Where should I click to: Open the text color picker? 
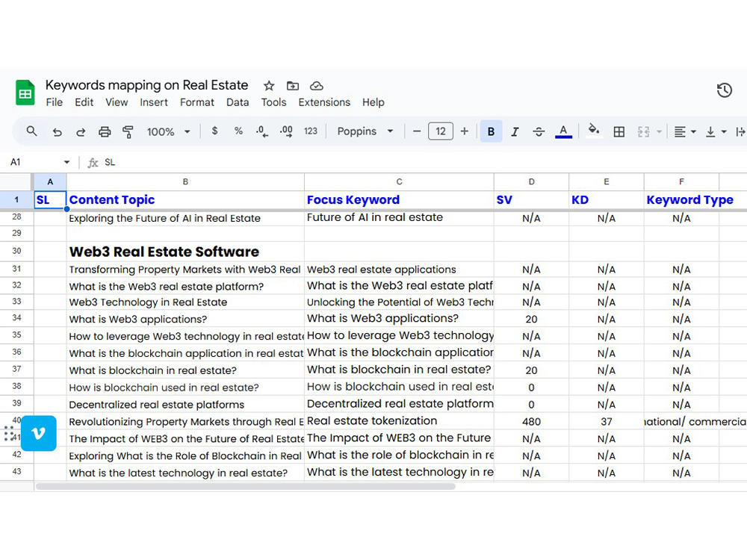(563, 132)
